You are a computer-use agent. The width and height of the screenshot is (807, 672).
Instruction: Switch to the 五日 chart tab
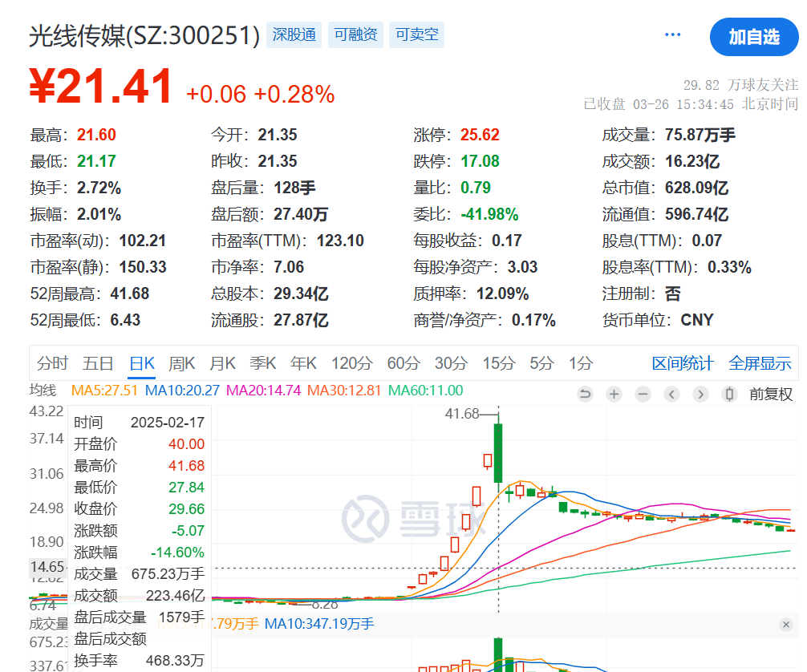click(98, 363)
